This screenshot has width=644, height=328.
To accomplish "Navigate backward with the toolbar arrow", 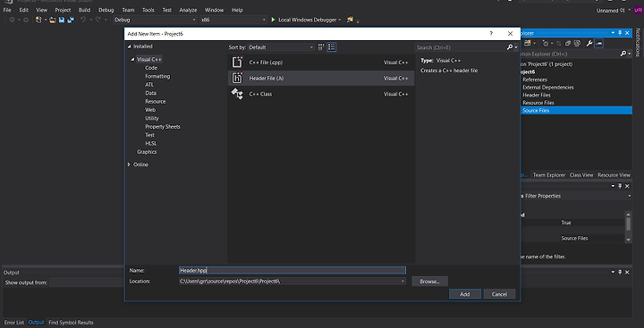I will (12, 20).
